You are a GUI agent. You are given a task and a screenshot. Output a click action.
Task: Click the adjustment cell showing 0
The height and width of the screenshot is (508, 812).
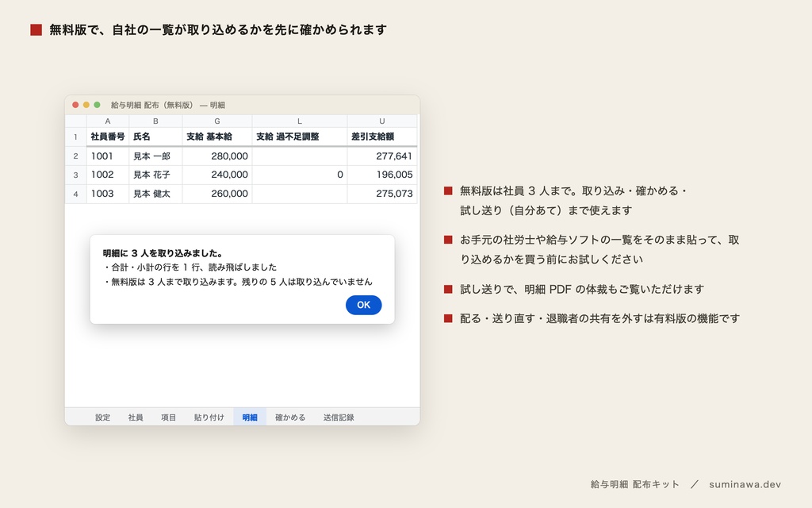click(x=299, y=175)
